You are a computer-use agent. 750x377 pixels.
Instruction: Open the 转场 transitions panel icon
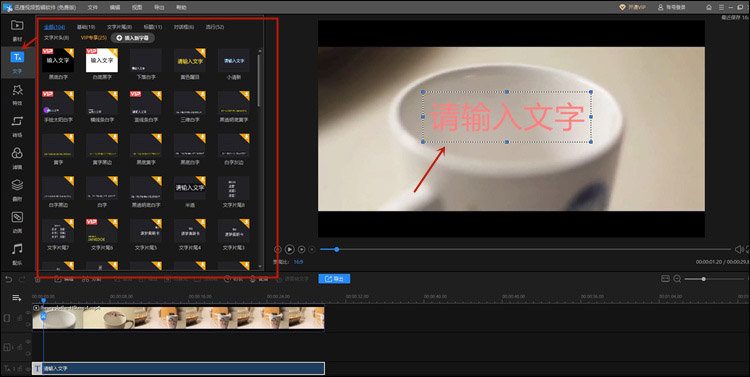click(17, 122)
